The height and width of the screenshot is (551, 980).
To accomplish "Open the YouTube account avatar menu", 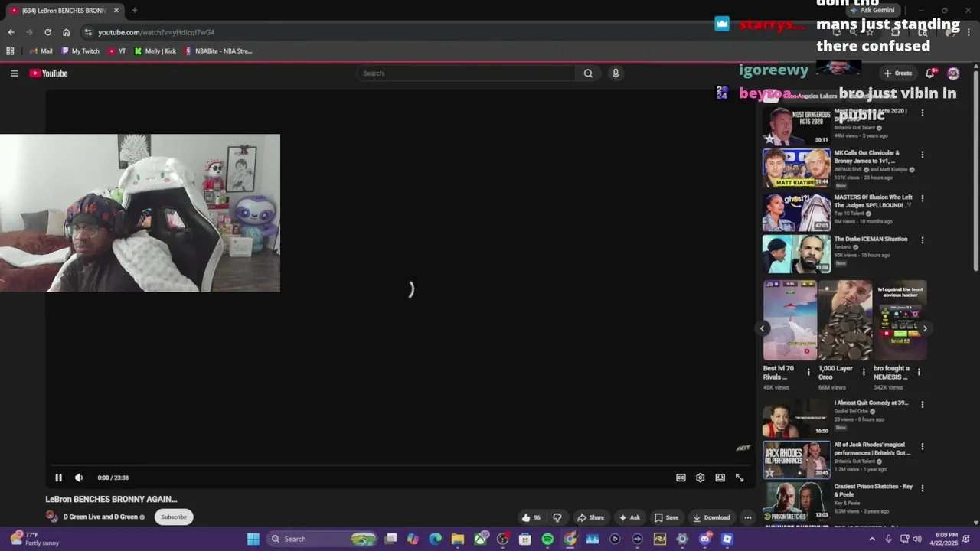I will 953,73.
